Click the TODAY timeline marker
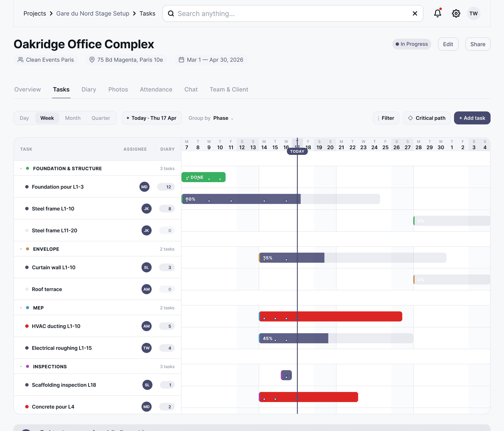The height and width of the screenshot is (431, 504). pyautogui.click(x=297, y=151)
